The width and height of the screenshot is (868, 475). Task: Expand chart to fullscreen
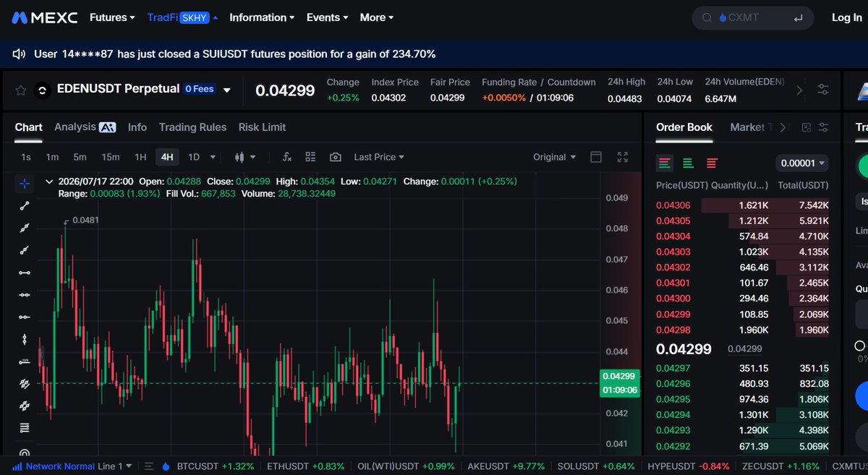point(623,157)
